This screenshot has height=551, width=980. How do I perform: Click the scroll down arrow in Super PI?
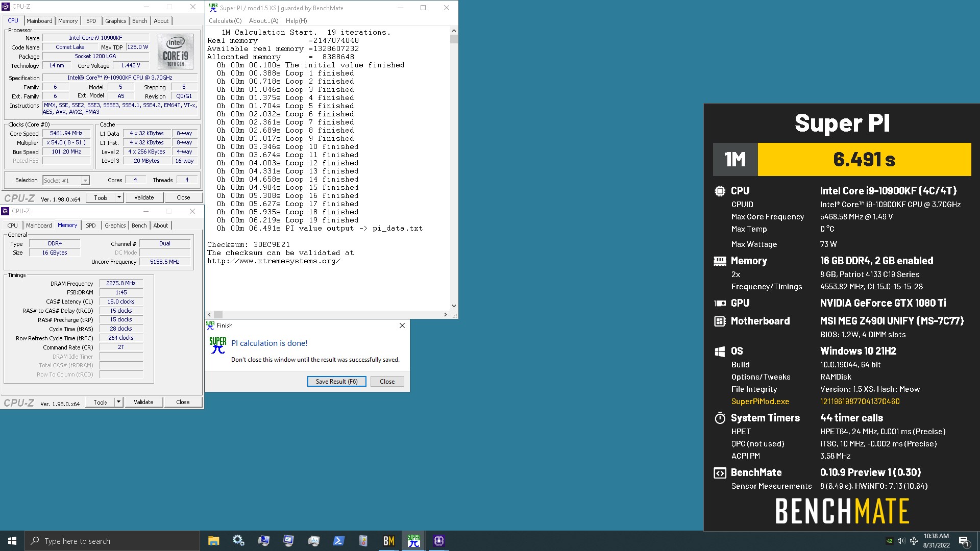click(454, 306)
